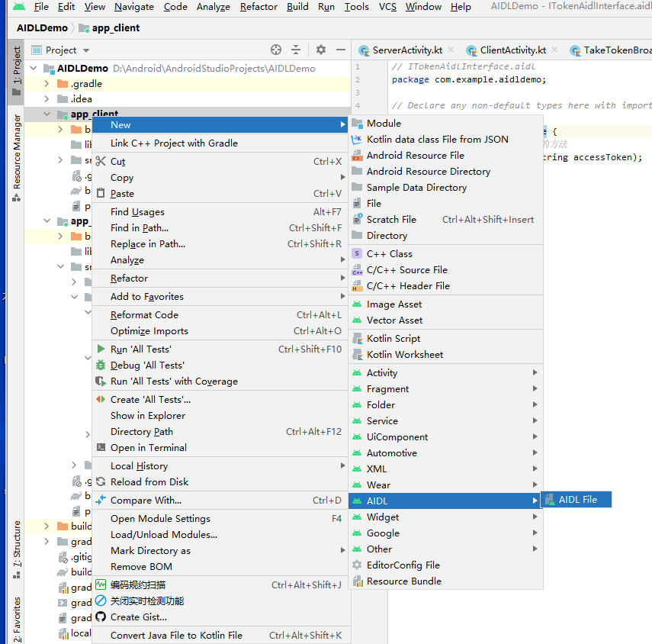Image resolution: width=652 pixels, height=644 pixels.
Task: Expand the Mark Directory as submenu
Action: click(220, 550)
